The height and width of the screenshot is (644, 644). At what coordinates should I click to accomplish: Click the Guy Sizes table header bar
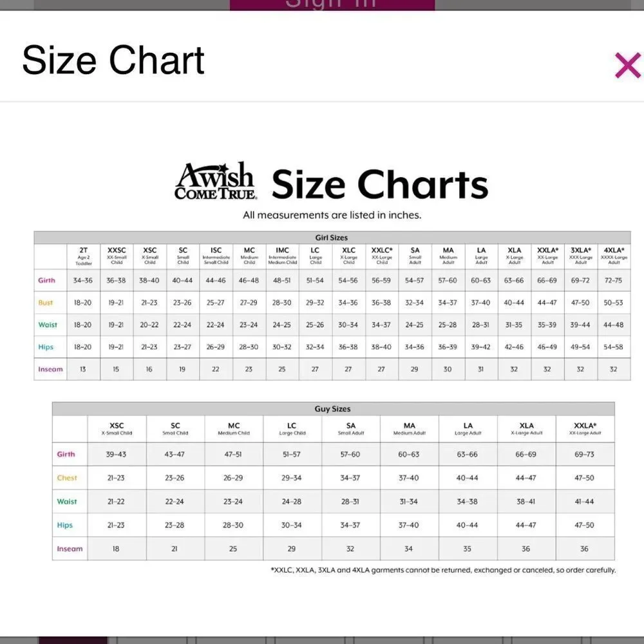(x=333, y=409)
